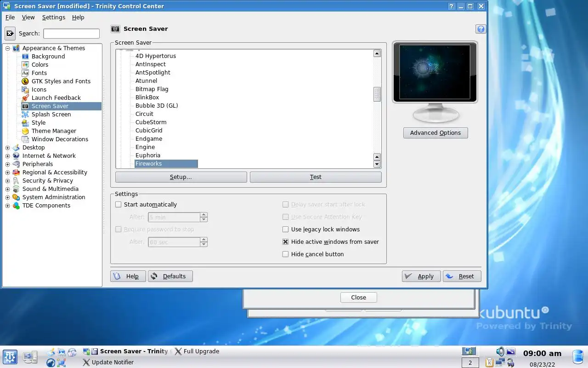Click the Security & Privacy lock icon
Image resolution: width=588 pixels, height=368 pixels.
(x=16, y=181)
